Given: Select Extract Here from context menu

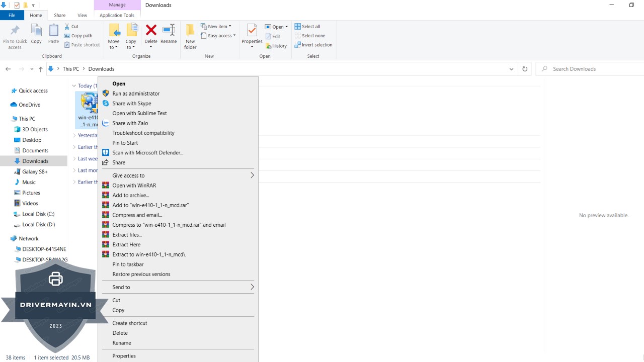Looking at the screenshot, I should pyautogui.click(x=126, y=245).
